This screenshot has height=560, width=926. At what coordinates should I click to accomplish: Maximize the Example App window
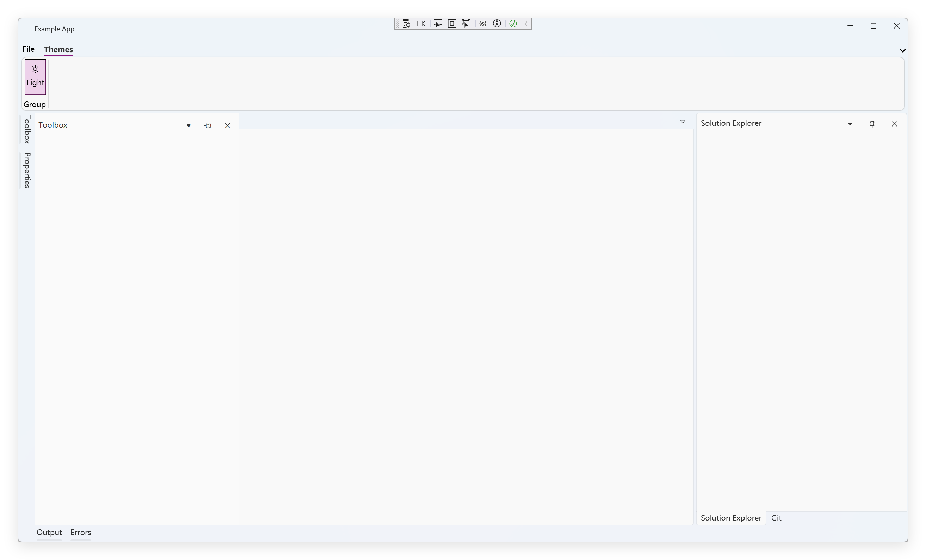[x=873, y=26]
